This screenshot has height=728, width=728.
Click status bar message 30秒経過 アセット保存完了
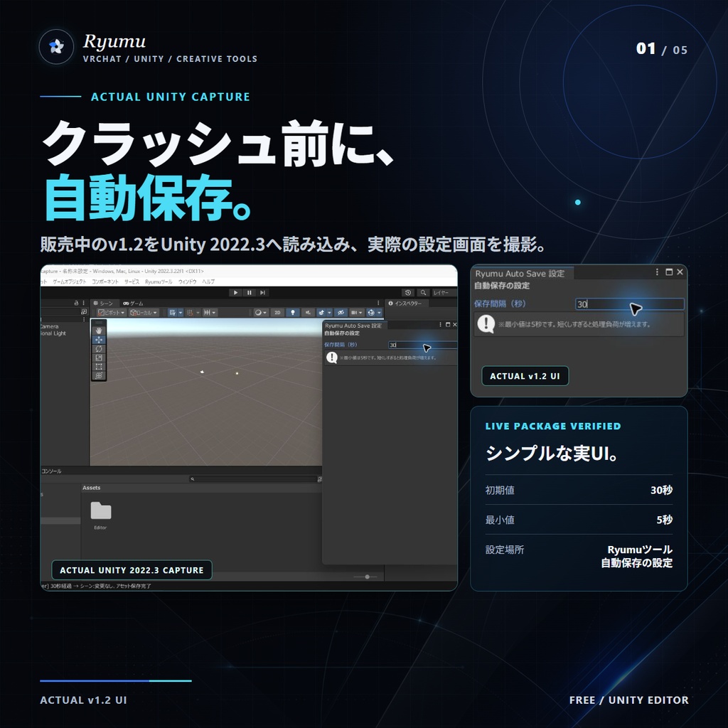(x=95, y=586)
